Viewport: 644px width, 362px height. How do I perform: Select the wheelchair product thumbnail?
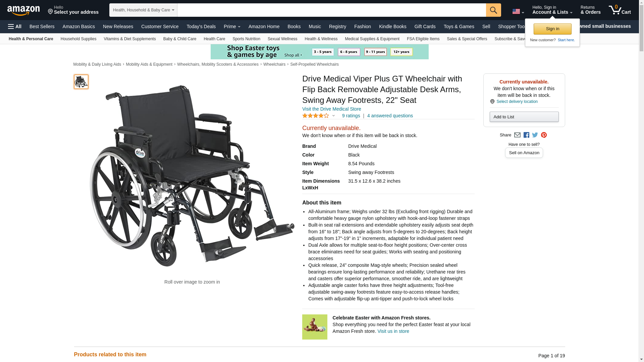click(81, 82)
